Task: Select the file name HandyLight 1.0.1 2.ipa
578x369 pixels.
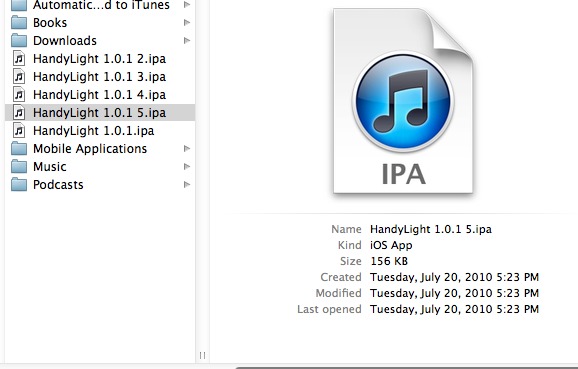Action: coord(100,59)
